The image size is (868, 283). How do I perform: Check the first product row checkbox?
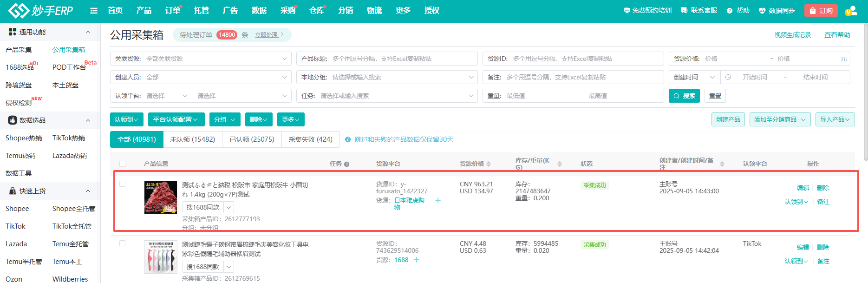point(123,184)
